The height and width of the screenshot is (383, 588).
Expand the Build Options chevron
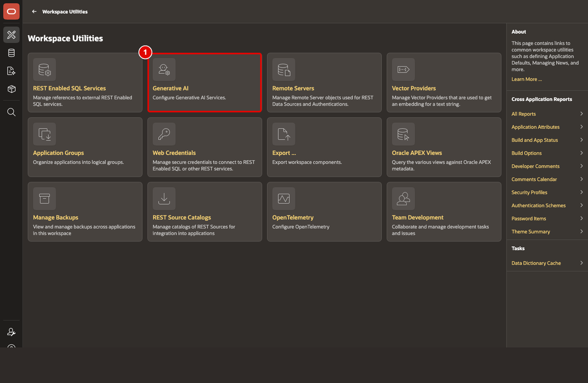tap(582, 153)
